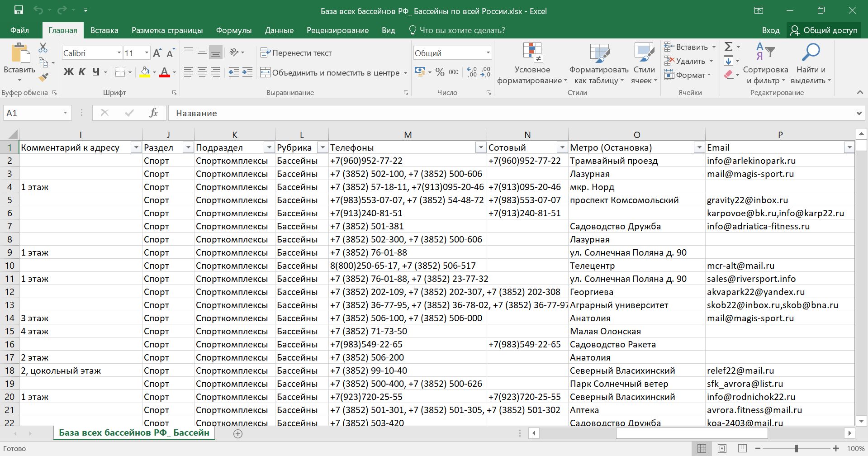Toggle Italic (К) formatting
Screen dimensions: 868x456
coord(82,72)
